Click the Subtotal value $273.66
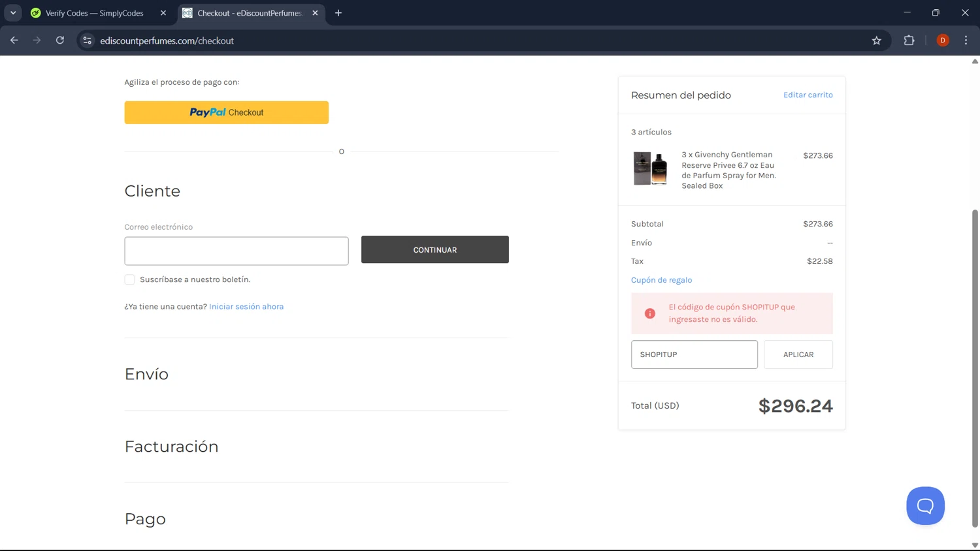The height and width of the screenshot is (551, 980). tap(818, 224)
